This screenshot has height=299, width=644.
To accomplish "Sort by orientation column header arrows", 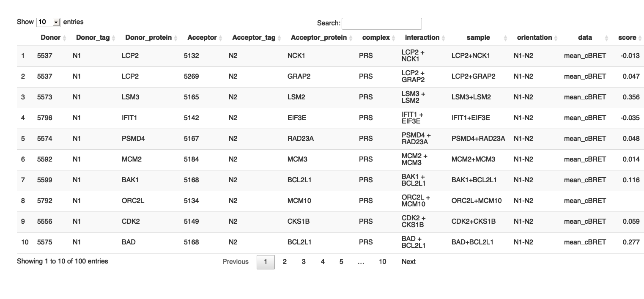I will pyautogui.click(x=534, y=38).
